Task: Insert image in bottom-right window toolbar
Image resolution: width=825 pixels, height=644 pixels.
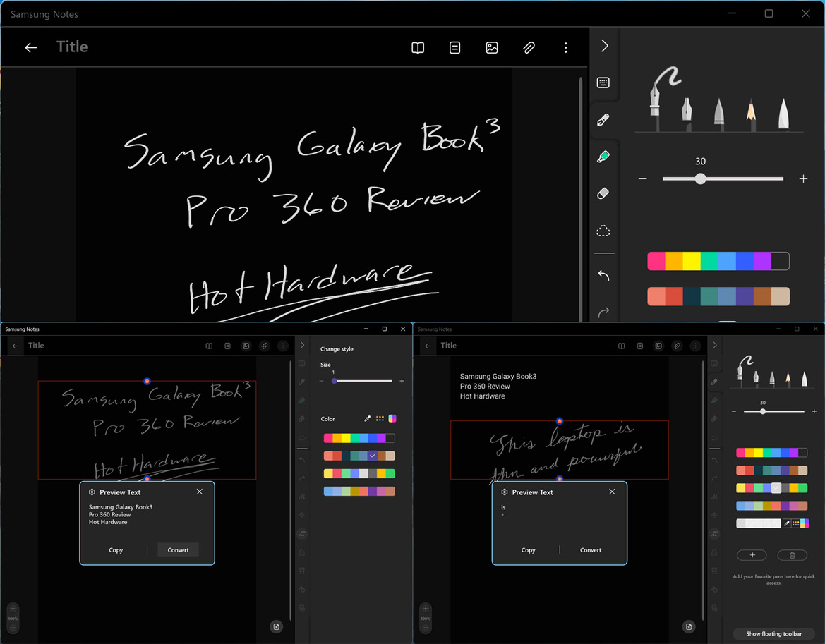Action: [658, 346]
